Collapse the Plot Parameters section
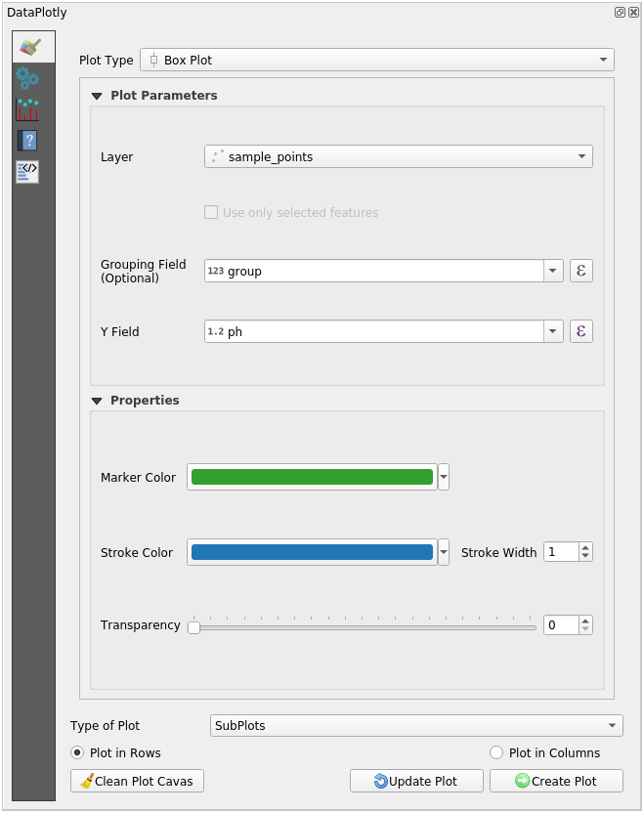The image size is (644, 813). tap(97, 96)
